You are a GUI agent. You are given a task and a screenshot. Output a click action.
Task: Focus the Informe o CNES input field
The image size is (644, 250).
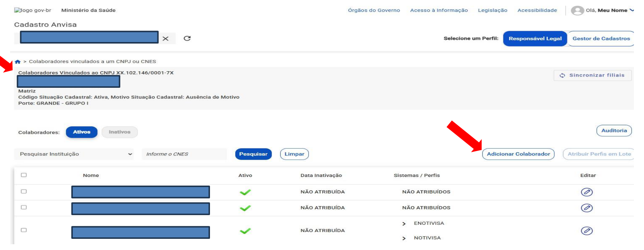click(184, 154)
